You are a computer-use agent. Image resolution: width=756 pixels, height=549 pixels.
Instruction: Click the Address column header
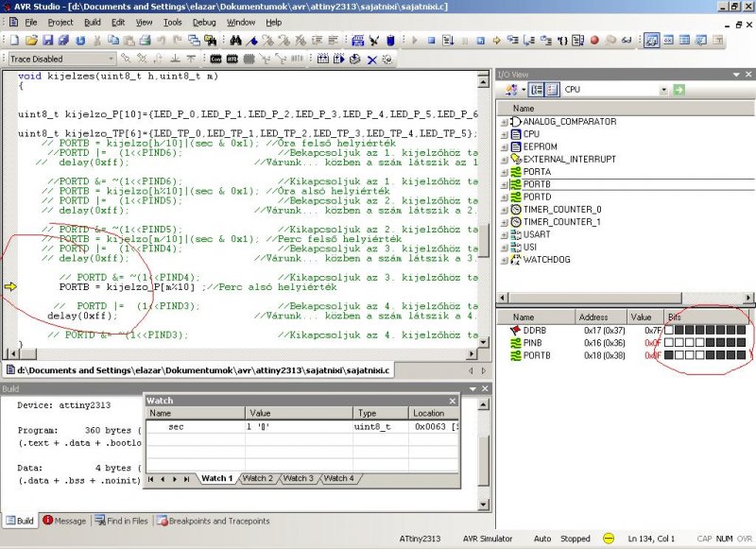[x=593, y=317]
